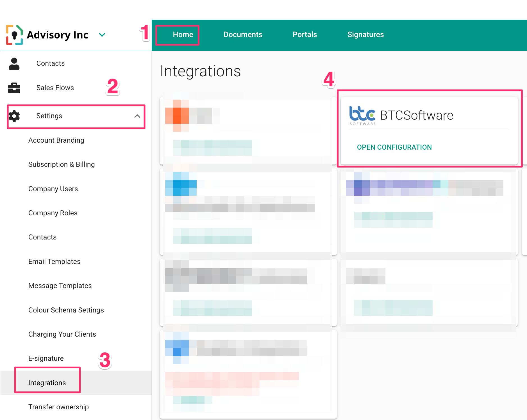The width and height of the screenshot is (527, 420).
Task: Select E-signature in settings list
Action: click(46, 358)
